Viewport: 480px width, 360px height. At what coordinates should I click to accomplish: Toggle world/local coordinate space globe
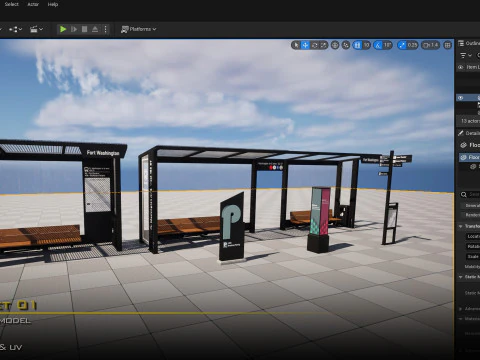coord(335,45)
